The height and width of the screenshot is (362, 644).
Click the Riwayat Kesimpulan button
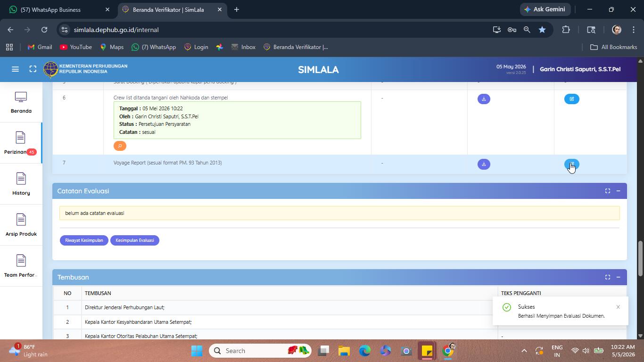point(84,240)
